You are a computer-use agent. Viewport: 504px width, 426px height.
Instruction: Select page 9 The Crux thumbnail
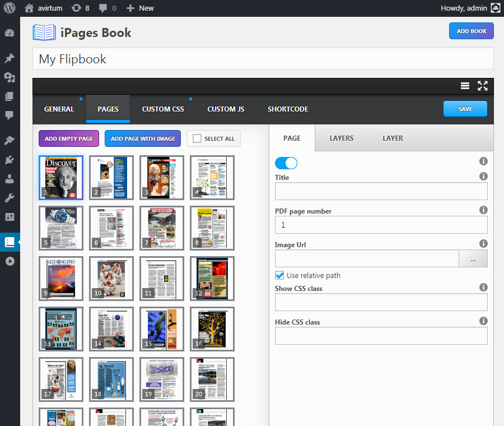(x=61, y=279)
